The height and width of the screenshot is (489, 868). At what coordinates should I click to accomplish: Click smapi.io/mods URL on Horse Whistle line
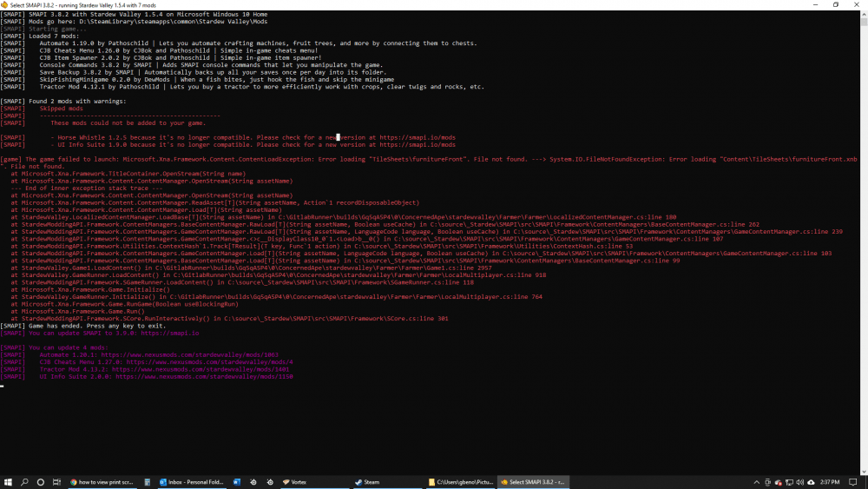[418, 137]
